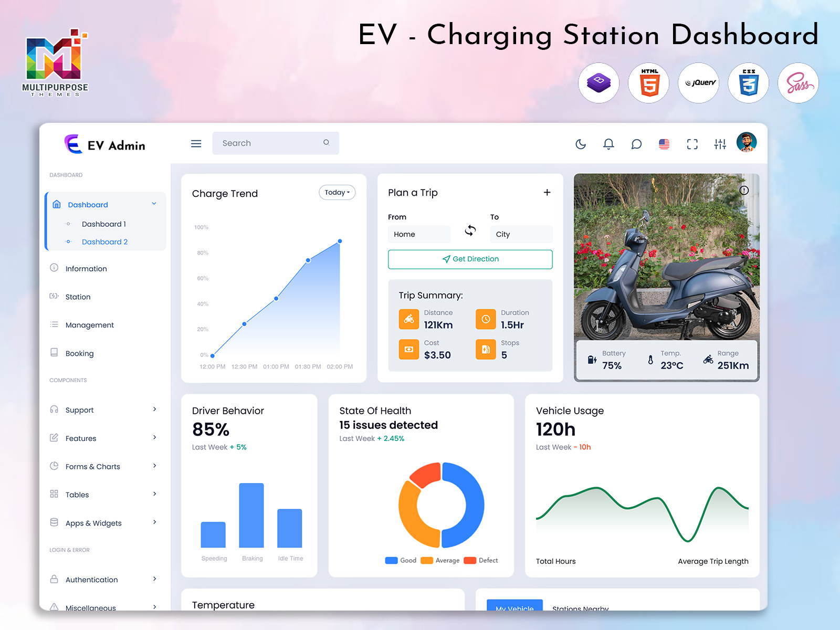Expand the Authentication submenu chevron
Screen dimensions: 840x630
[x=154, y=579]
